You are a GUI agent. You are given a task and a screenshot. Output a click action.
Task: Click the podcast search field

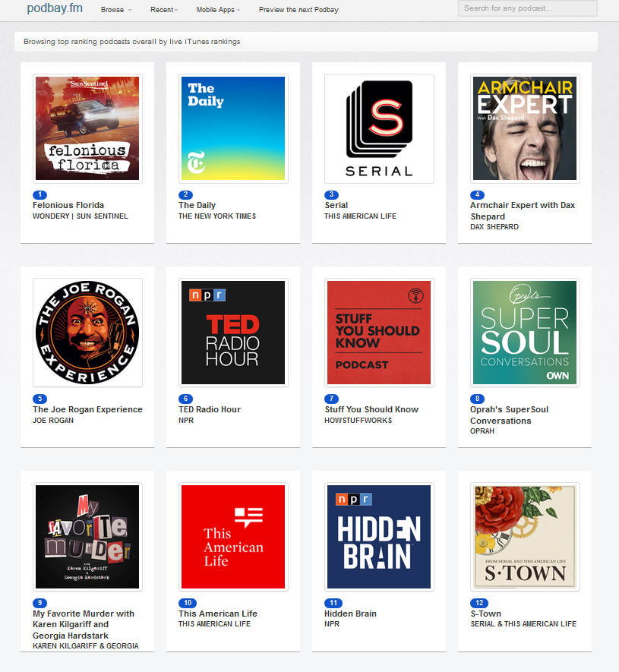click(x=526, y=9)
